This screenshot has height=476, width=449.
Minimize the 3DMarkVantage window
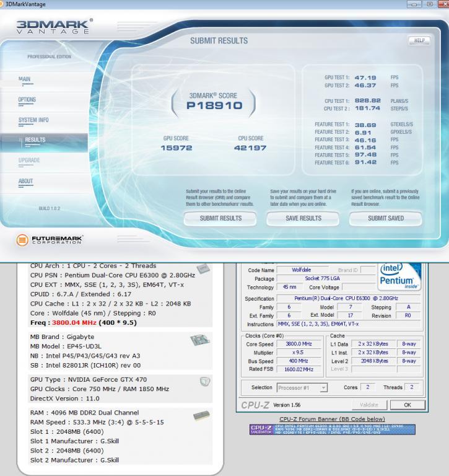(414, 4)
